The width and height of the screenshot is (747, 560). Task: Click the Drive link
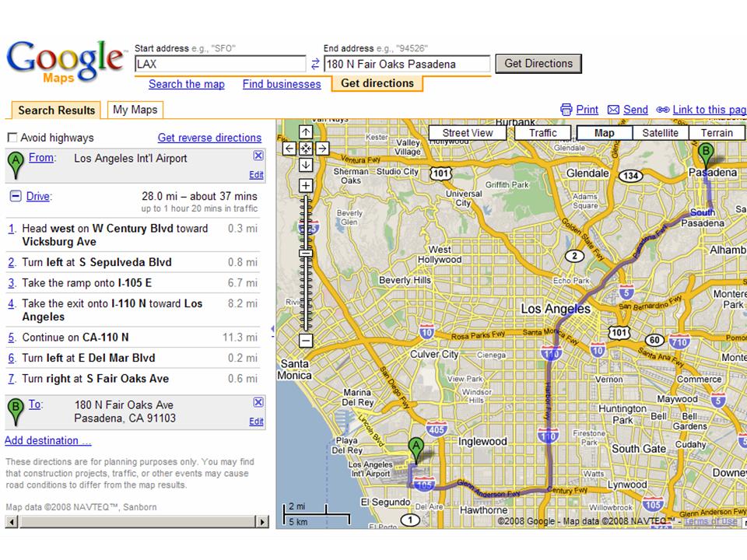38,196
